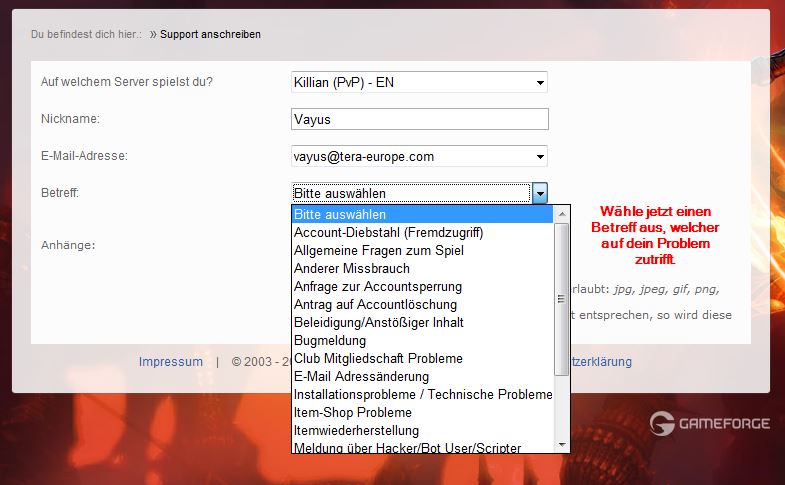The image size is (785, 485).
Task: Select 'Allgemeine Fragen zum Spiel'
Action: click(x=420, y=250)
